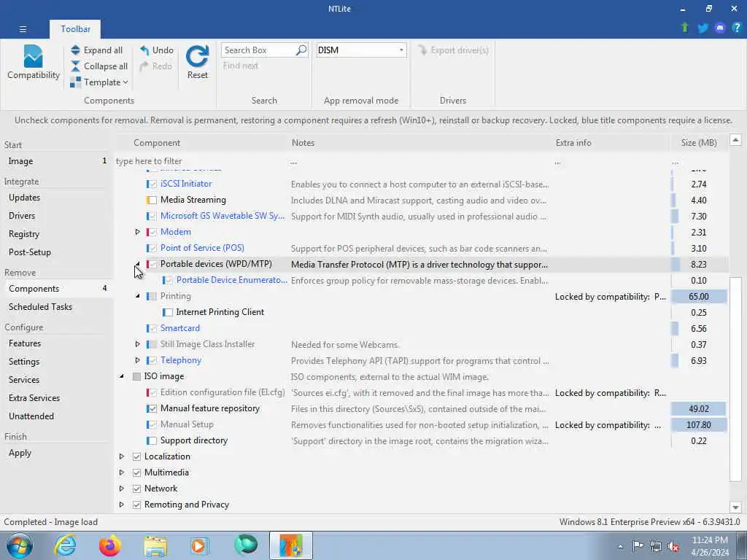Open the media player taskbar icon
The width and height of the screenshot is (747, 560).
(x=200, y=545)
